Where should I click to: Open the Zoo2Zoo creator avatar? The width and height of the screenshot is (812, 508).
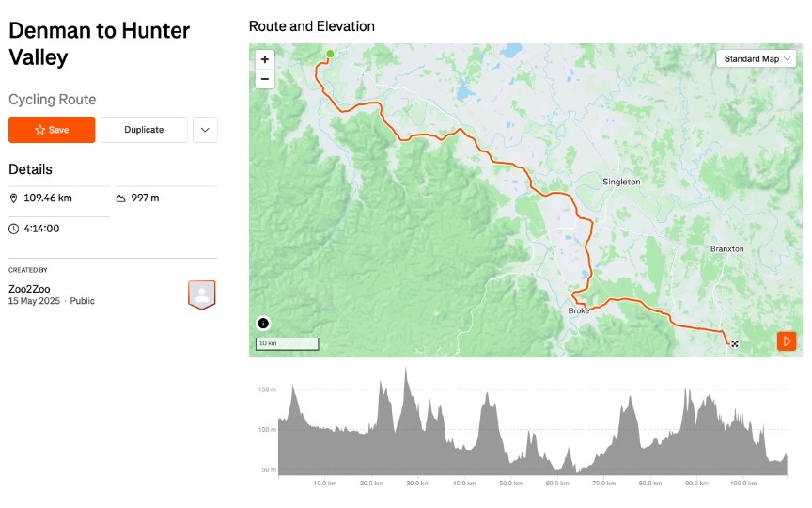pos(202,294)
